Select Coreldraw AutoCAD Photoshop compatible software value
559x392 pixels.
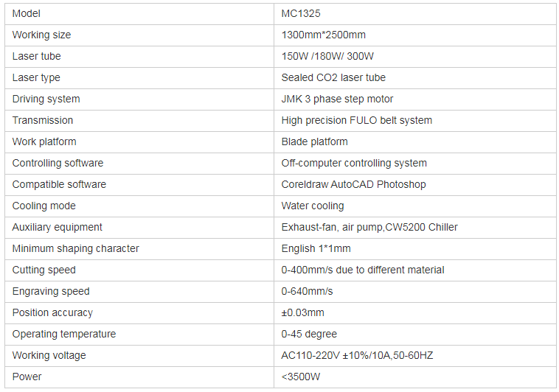pos(353,184)
